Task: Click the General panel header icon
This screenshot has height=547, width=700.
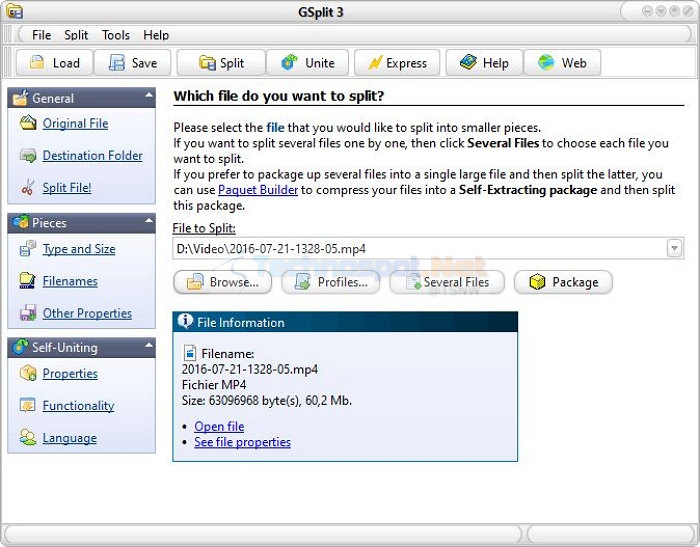Action: pyautogui.click(x=20, y=97)
